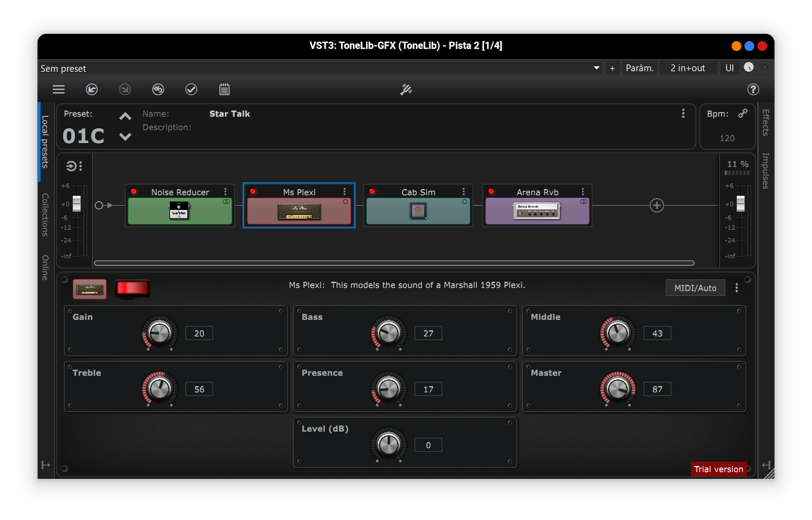812x520 pixels.
Task: Toggle Cab Sim power LED
Action: coord(372,192)
